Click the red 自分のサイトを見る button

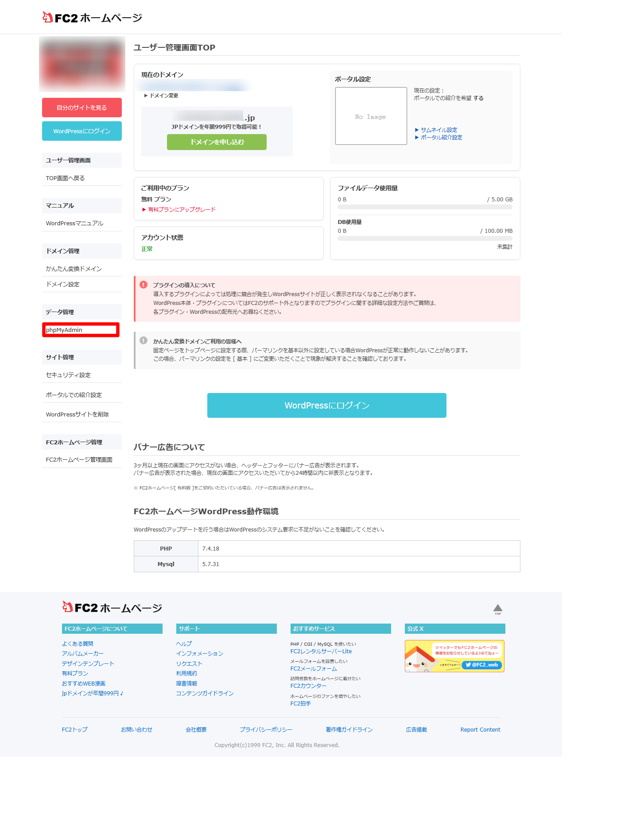[x=82, y=108]
